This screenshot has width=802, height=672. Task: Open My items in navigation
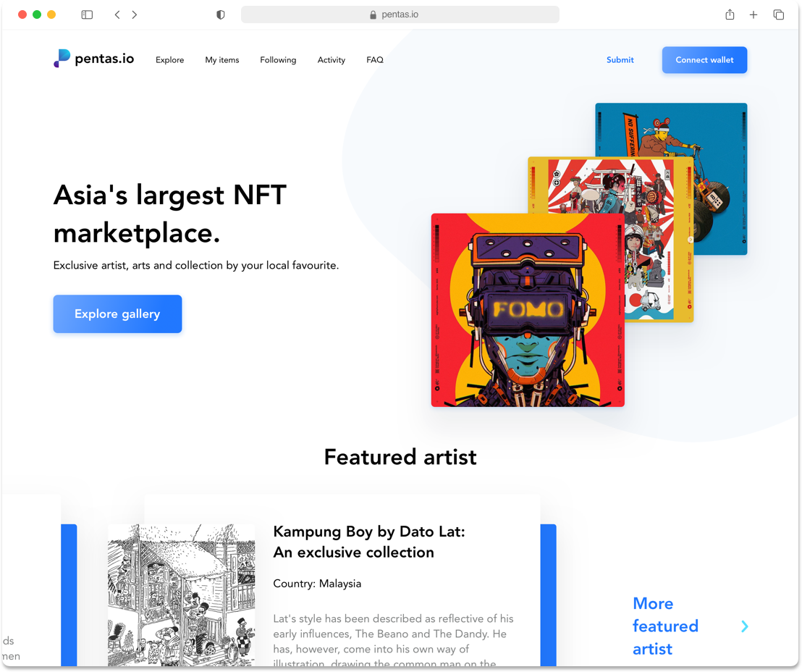coord(222,60)
